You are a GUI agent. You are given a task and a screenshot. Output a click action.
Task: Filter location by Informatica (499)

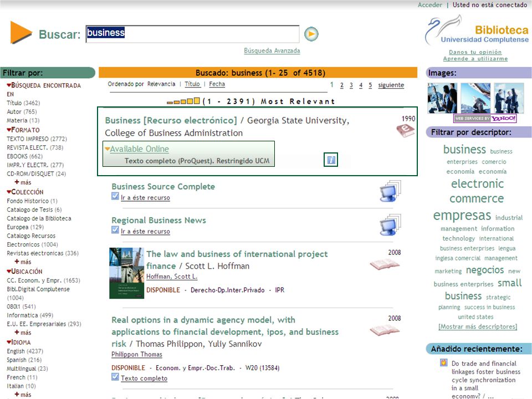pos(30,315)
